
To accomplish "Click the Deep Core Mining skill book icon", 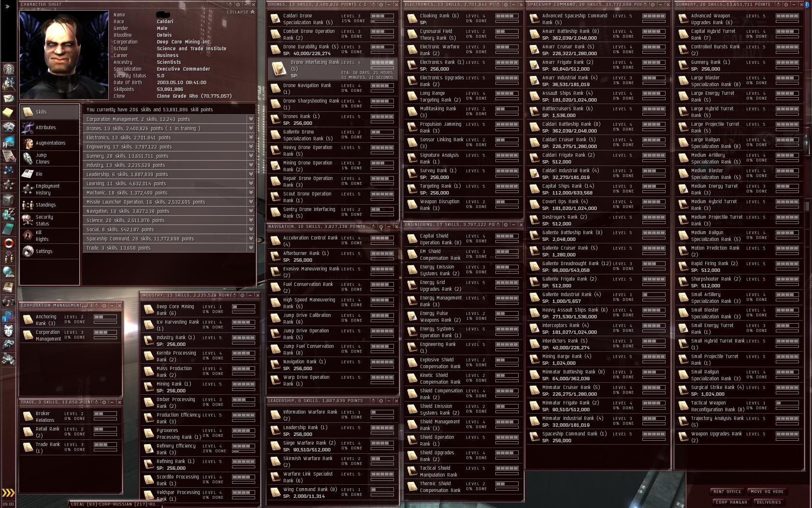I will pyautogui.click(x=149, y=309).
